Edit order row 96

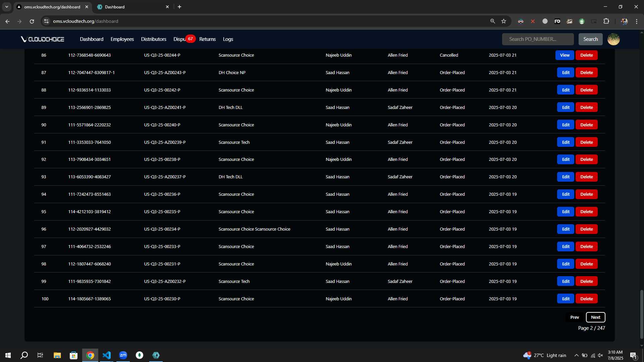click(x=566, y=229)
